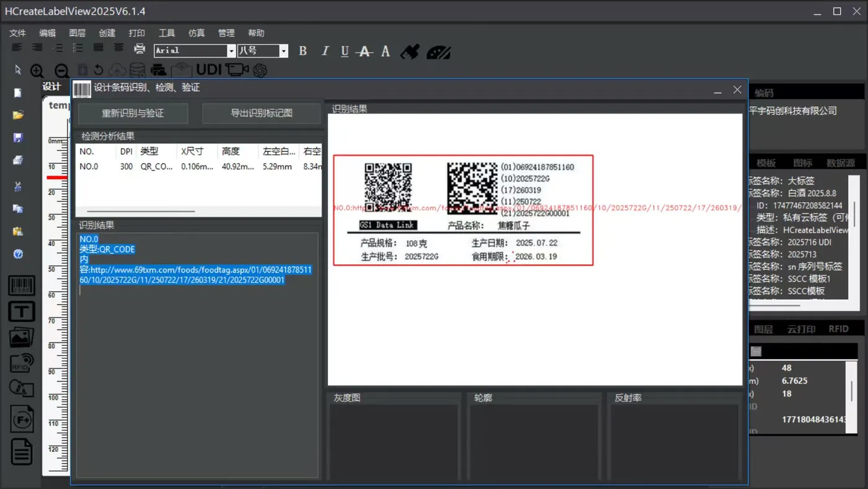Click the document lines icon in sidebar
This screenshot has height=489, width=868.
pos(22,451)
